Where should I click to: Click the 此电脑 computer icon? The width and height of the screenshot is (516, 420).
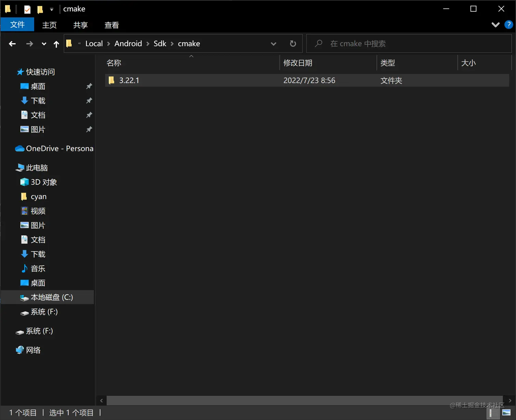[20, 168]
